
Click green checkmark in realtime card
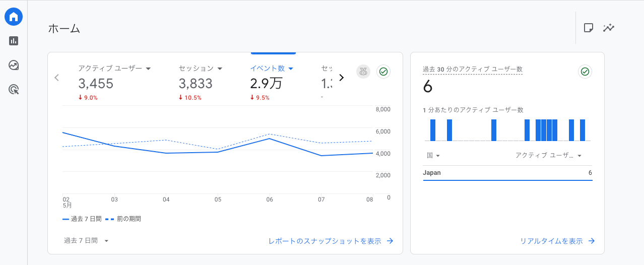(x=585, y=72)
